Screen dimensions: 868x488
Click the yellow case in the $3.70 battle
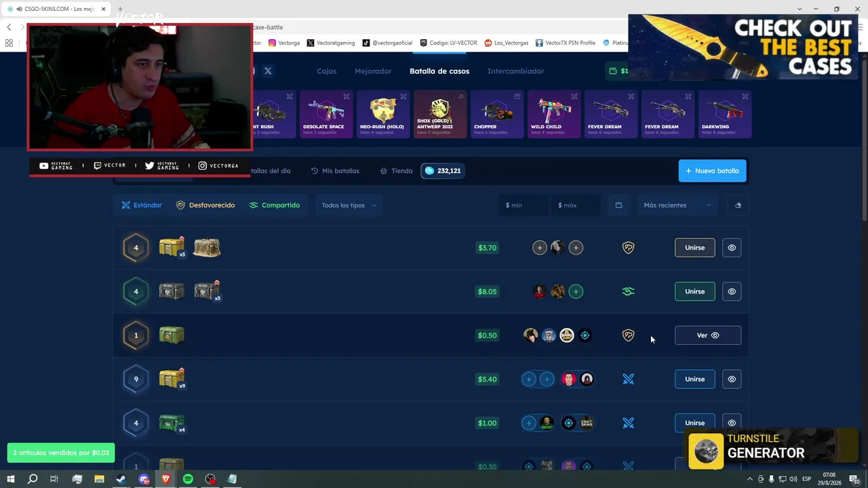coord(172,247)
